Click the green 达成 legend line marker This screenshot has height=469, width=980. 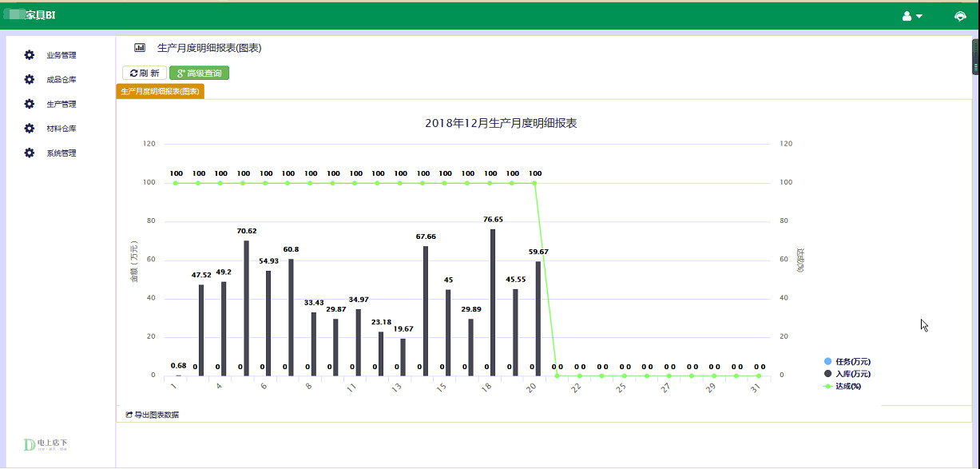click(x=827, y=387)
